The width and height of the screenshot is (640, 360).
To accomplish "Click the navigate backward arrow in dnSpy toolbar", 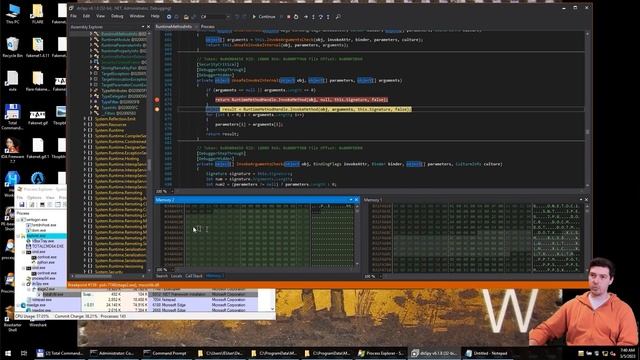I will tap(169, 17).
